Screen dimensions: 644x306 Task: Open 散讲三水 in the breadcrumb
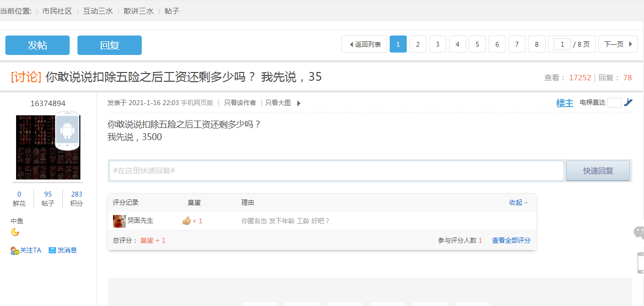(138, 11)
